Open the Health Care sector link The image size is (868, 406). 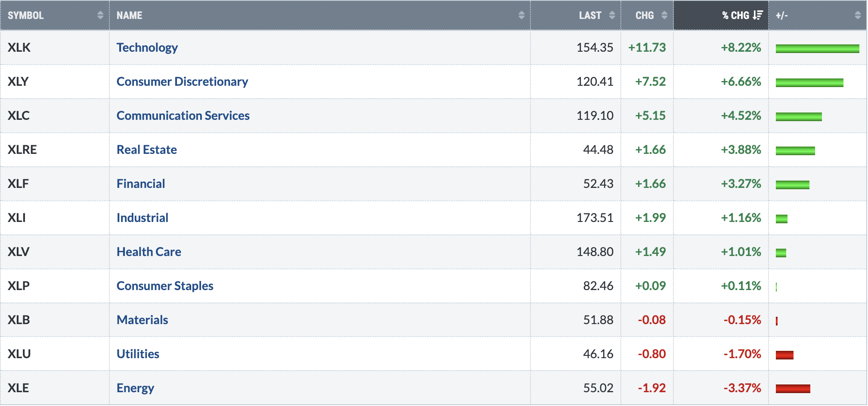coord(149,252)
